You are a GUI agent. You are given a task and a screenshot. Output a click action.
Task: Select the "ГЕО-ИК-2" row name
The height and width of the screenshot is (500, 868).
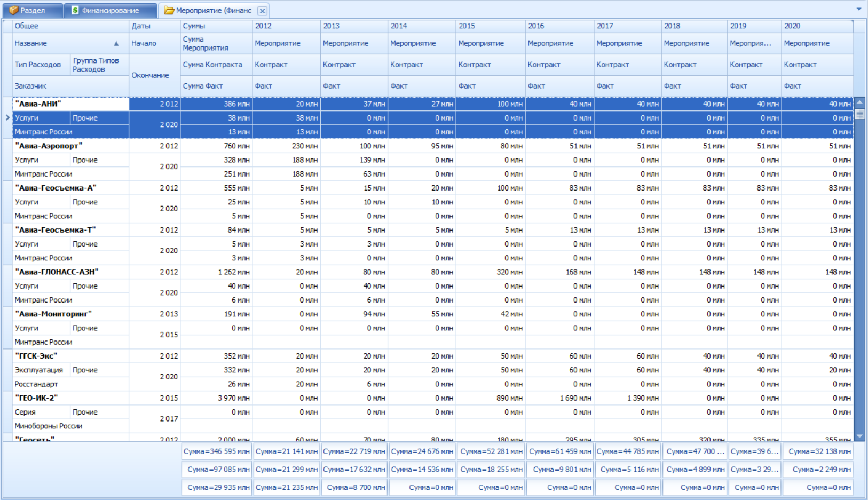70,398
